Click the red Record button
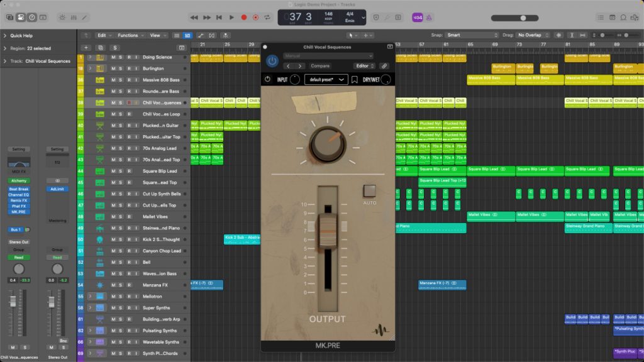This screenshot has width=644, height=362. [x=243, y=18]
